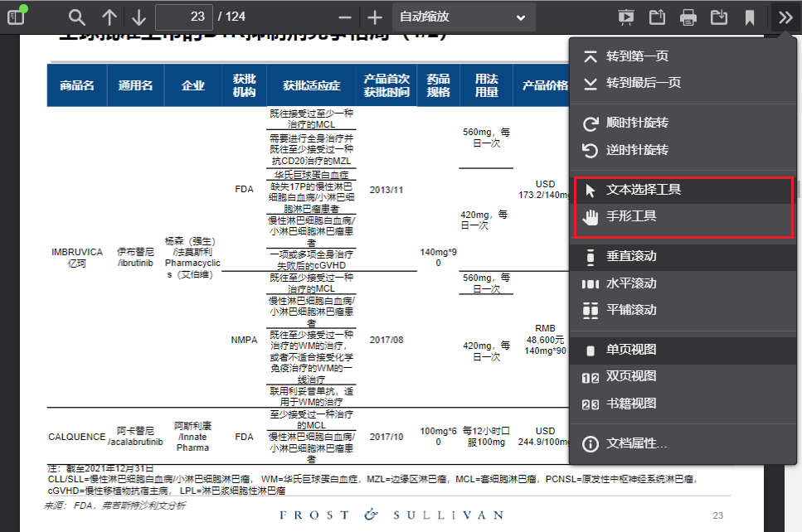Click the 一项或多项全身治疗失败后的cGVHD cell

pos(312,259)
